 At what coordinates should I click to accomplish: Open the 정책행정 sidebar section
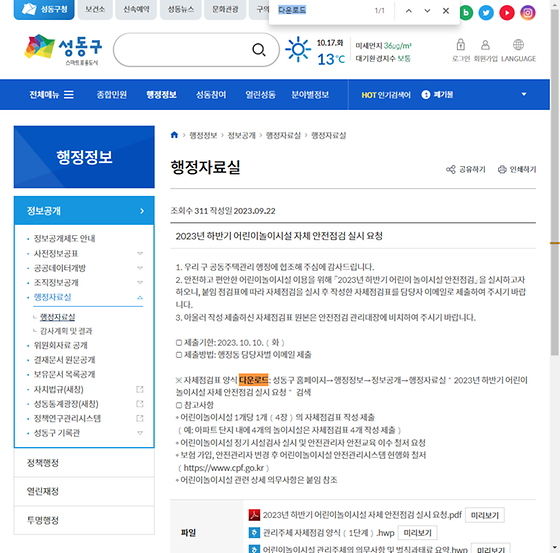(x=84, y=463)
